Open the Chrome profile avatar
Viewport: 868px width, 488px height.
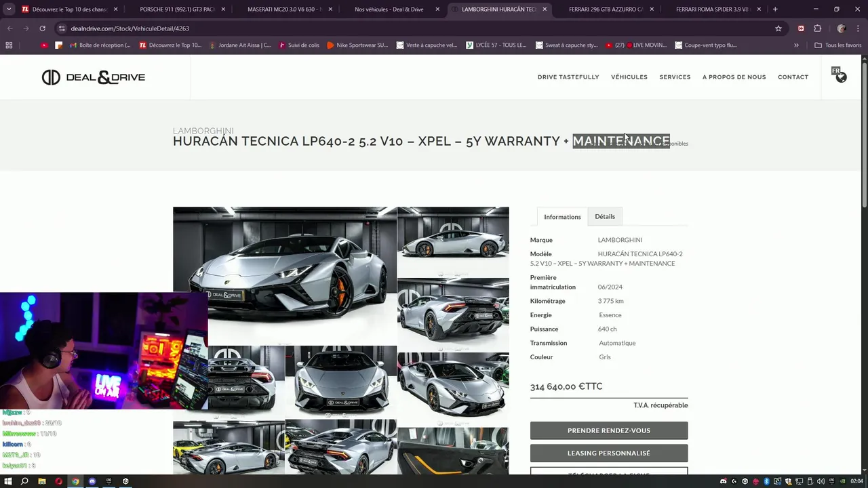[x=842, y=28]
